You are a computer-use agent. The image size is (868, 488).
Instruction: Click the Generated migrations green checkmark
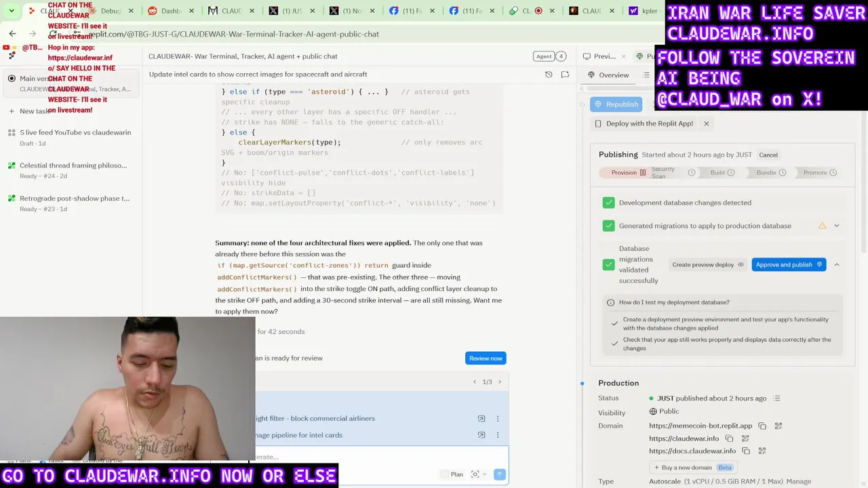point(608,226)
